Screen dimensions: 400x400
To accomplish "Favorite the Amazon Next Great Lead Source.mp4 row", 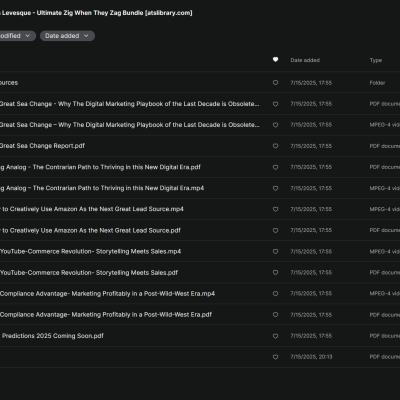I will point(275,209).
